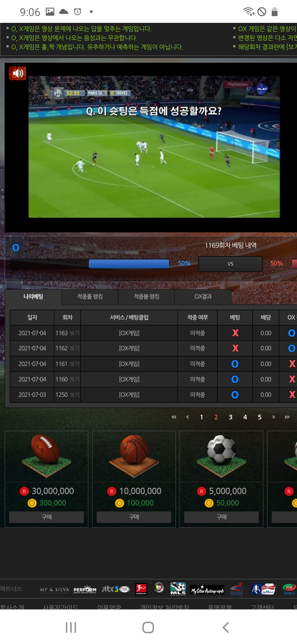Image resolution: width=297 pixels, height=644 pixels.
Task: Switch to OX결과 tab
Action: click(203, 297)
